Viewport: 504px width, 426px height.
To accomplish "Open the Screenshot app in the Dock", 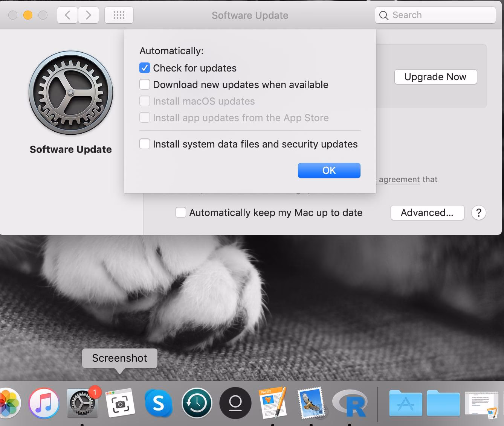I will (x=121, y=403).
